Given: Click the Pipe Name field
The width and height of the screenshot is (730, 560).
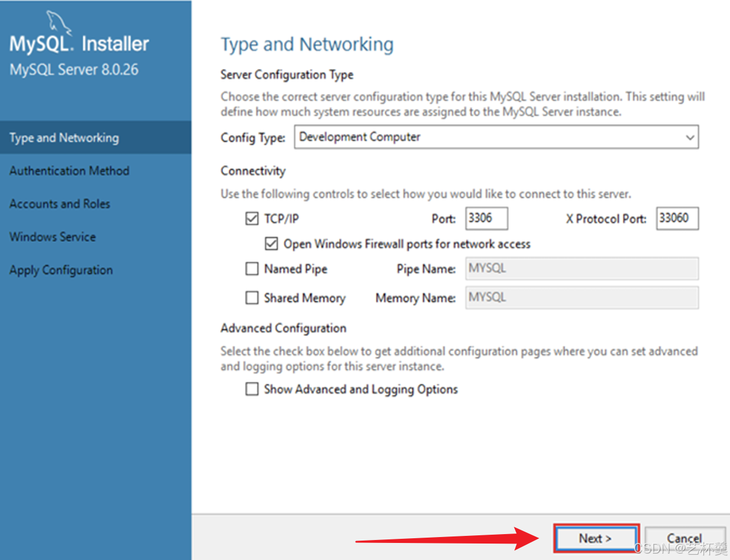Looking at the screenshot, I should tap(582, 268).
